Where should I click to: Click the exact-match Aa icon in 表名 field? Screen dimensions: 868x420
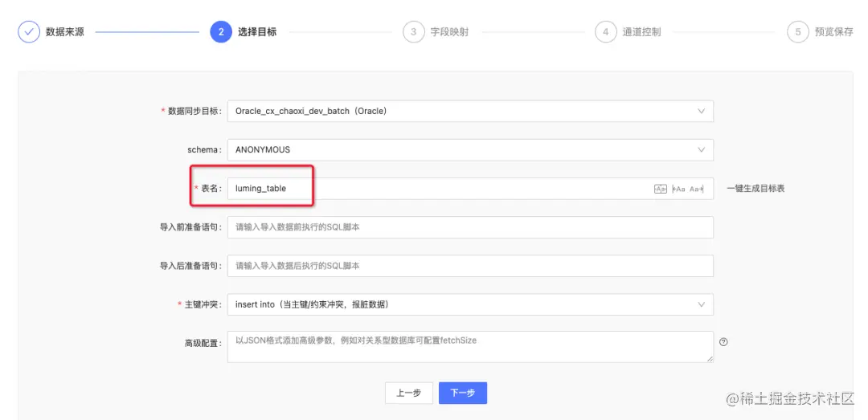pos(660,189)
